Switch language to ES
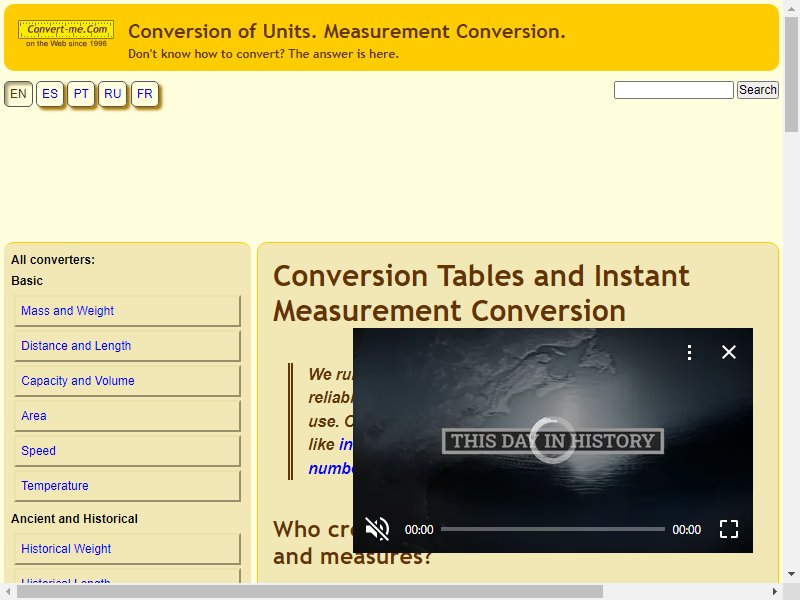 pyautogui.click(x=50, y=94)
